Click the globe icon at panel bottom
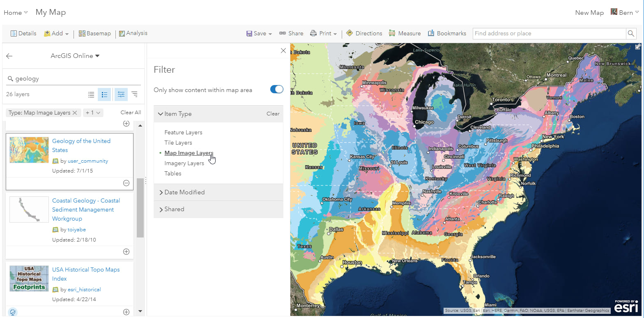The width and height of the screenshot is (644, 318). (13, 312)
